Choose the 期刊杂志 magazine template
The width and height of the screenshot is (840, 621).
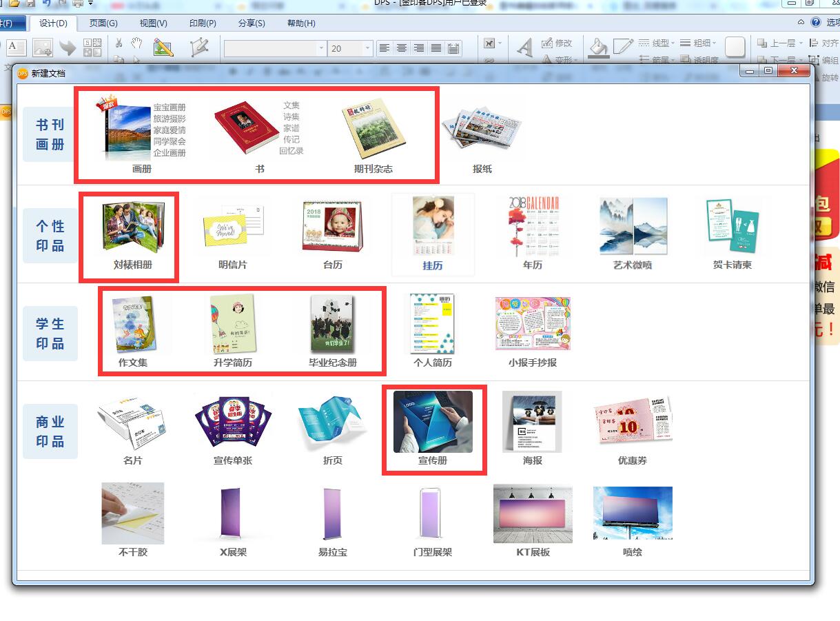[373, 136]
